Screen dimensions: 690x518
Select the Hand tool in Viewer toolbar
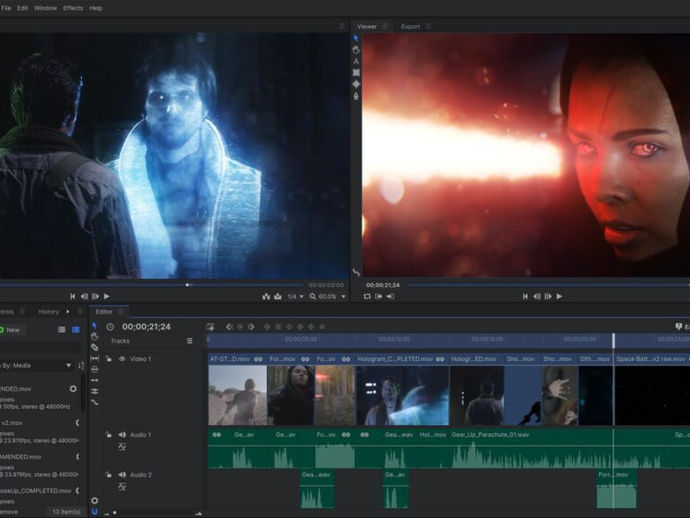(x=356, y=48)
